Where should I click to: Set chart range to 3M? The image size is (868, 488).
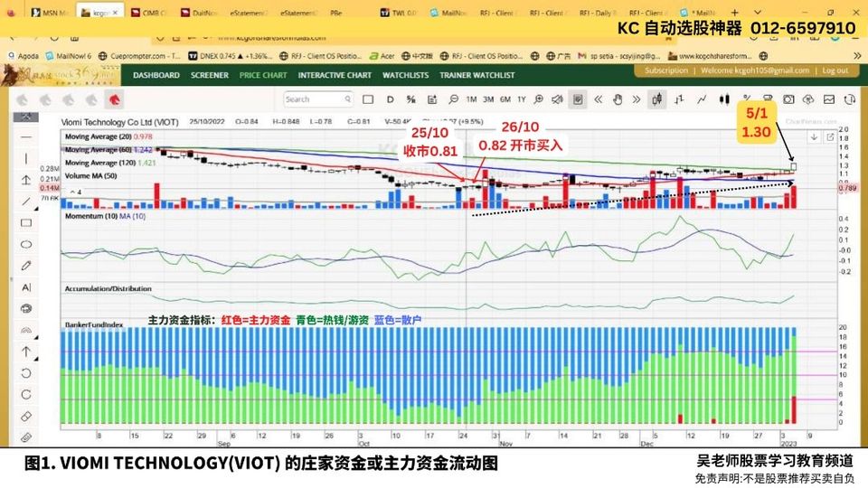488,99
